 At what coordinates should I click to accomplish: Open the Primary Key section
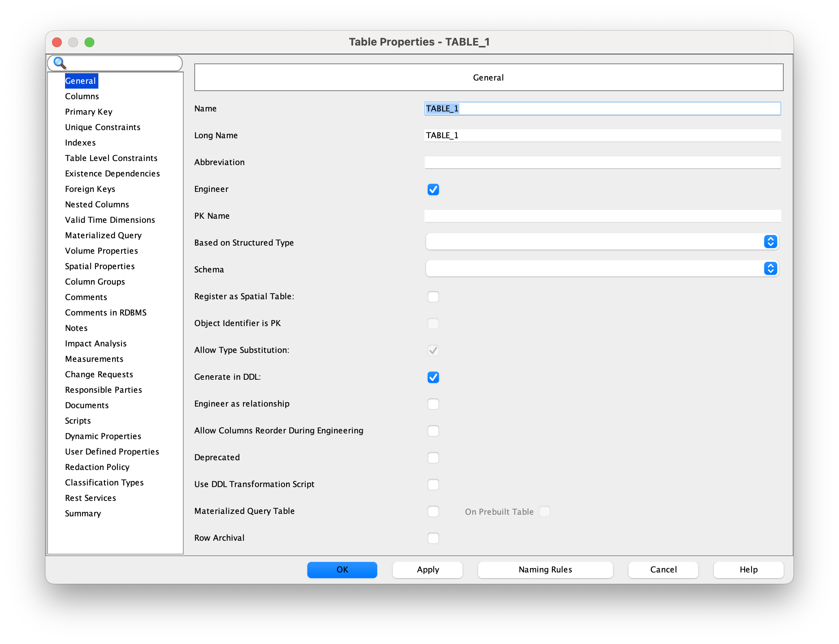89,112
